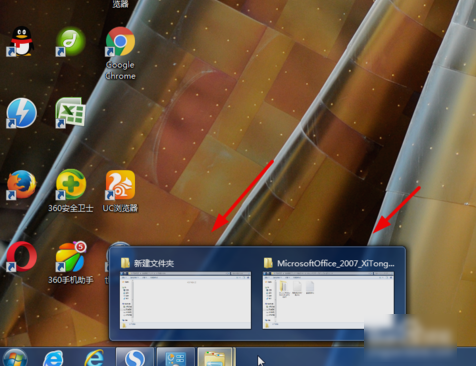This screenshot has height=366, width=476.
Task: Open the first Internet Explorer taskbar icon
Action: (53, 358)
